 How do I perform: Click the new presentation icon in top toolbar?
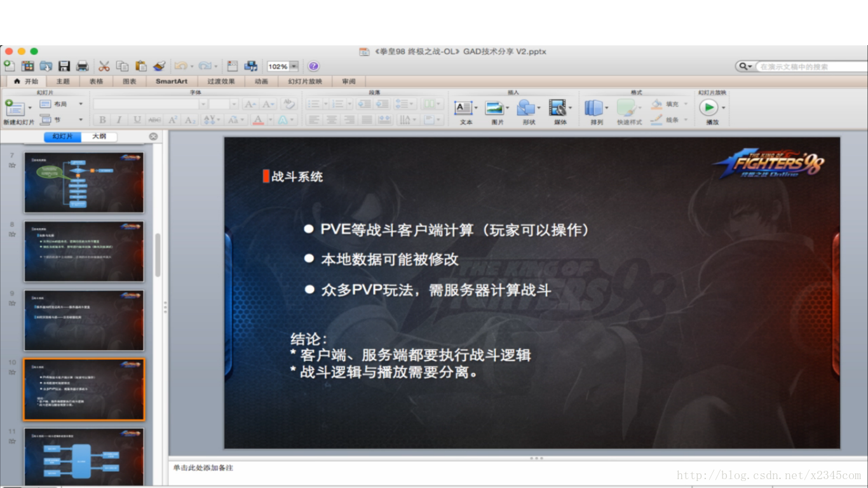click(x=10, y=66)
